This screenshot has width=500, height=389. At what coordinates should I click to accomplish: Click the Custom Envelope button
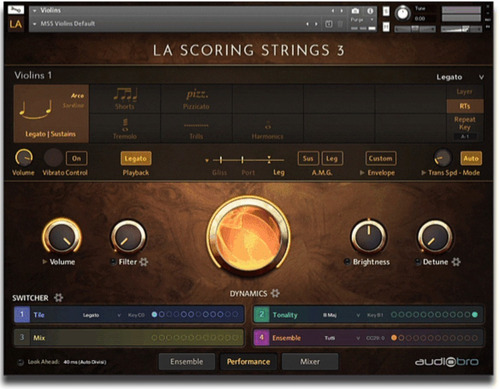pos(381,158)
